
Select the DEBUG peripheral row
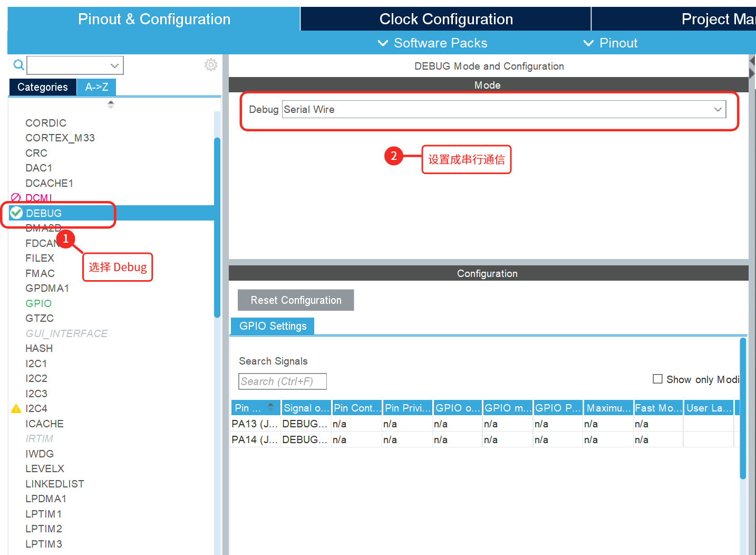click(x=112, y=213)
